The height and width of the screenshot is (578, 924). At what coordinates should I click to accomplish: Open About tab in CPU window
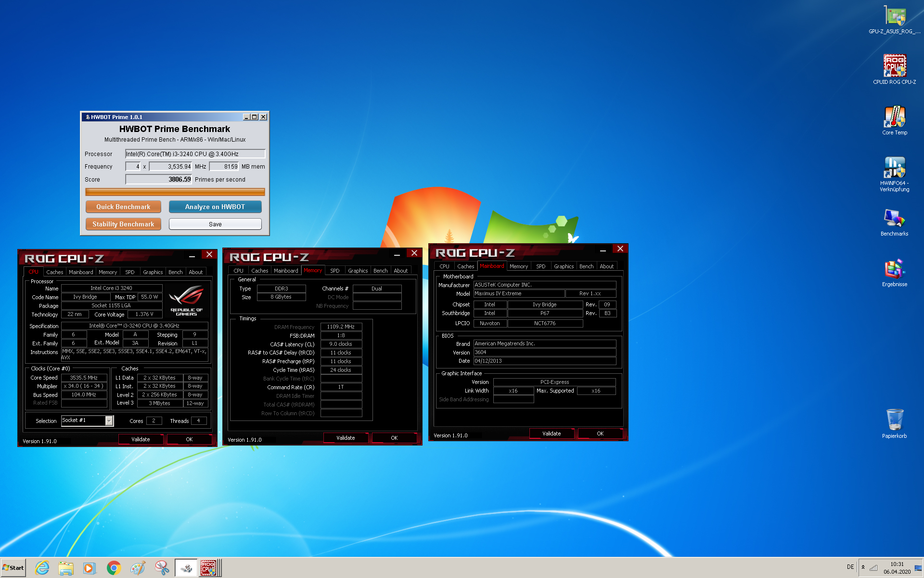click(x=195, y=272)
